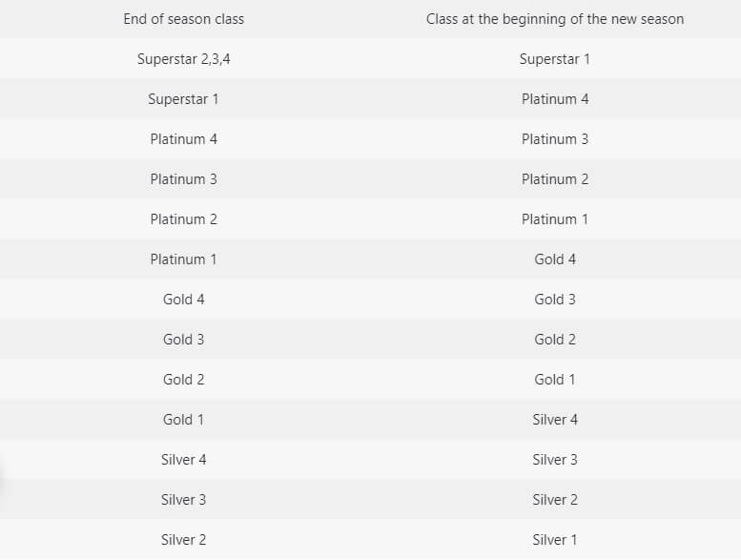The height and width of the screenshot is (560, 741).
Task: Click 'Silver 4' in end of season column
Action: tap(183, 460)
